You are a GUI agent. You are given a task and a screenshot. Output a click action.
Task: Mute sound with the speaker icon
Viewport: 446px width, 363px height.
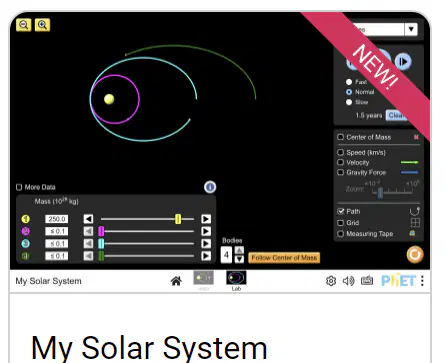pos(349,281)
